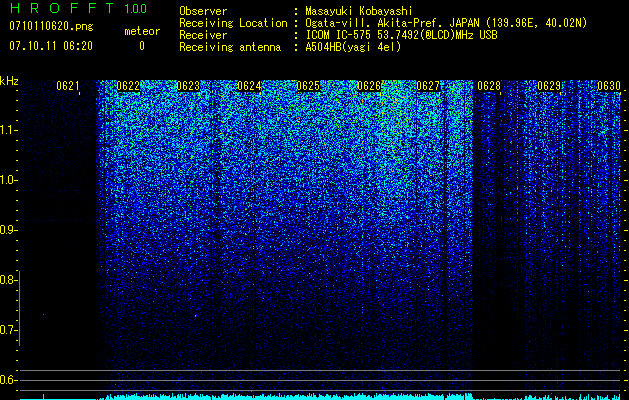The width and height of the screenshot is (629, 400).
Task: Click the 0.9 frequency axis label
Action: [8, 230]
